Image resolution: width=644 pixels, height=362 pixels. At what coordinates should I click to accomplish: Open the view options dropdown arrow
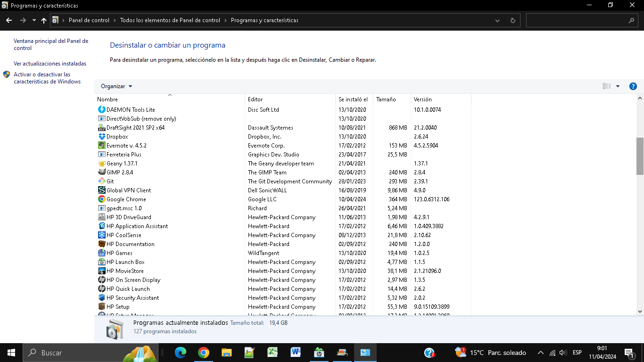618,86
